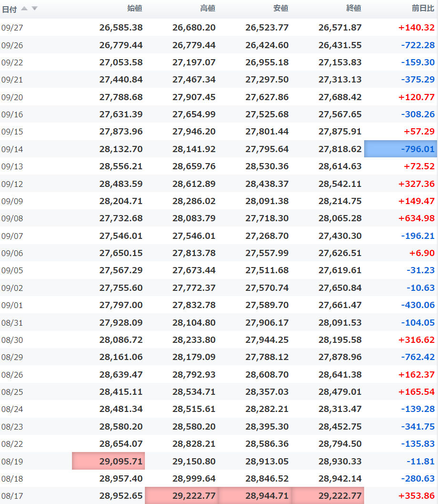Click opening price 27,797.00
The height and width of the screenshot is (504, 438).
[121, 305]
